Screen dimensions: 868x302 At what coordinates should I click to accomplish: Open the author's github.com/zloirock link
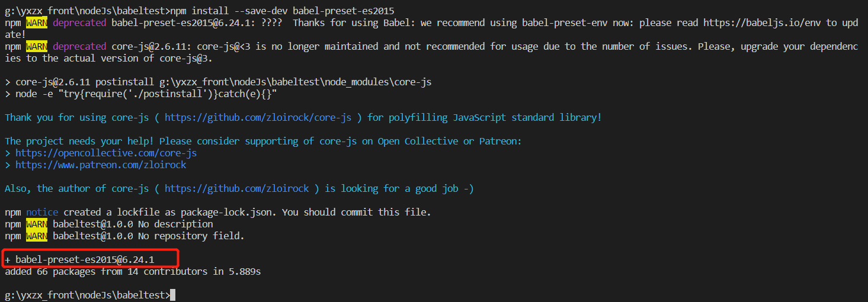click(236, 188)
